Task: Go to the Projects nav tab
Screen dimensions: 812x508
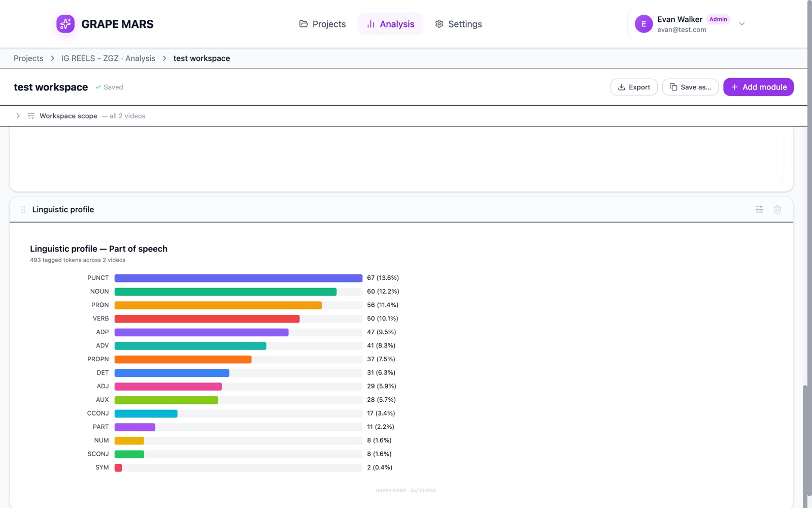Action: (323, 24)
